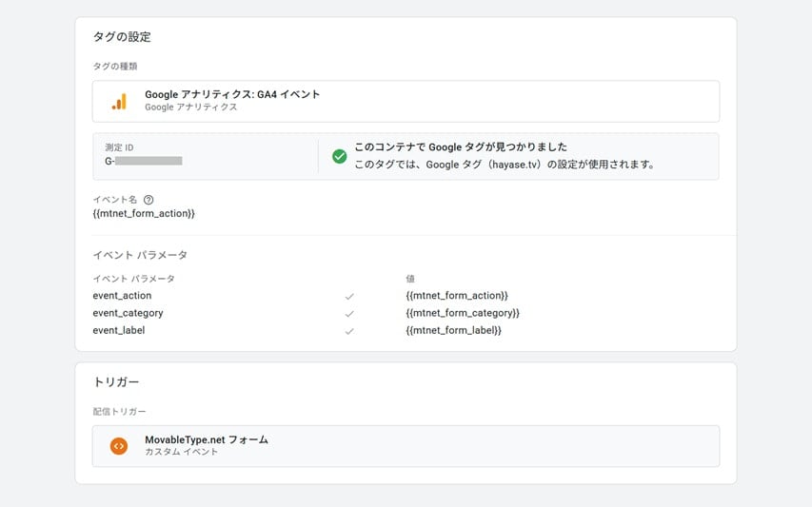Open the help icon beside イベント名
Viewport: 812px width, 507px height.
149,200
